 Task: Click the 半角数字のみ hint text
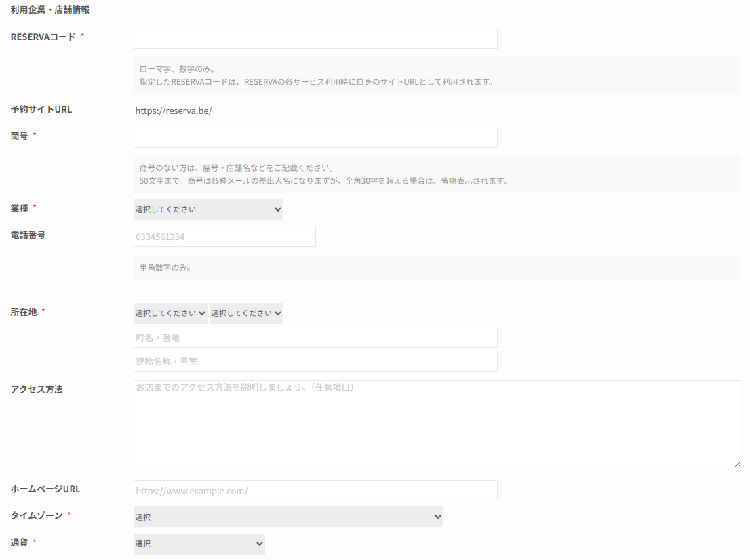[x=165, y=267]
